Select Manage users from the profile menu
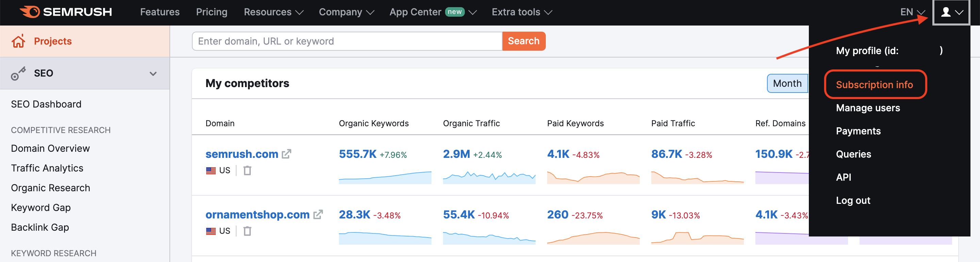This screenshot has height=262, width=980. click(868, 108)
